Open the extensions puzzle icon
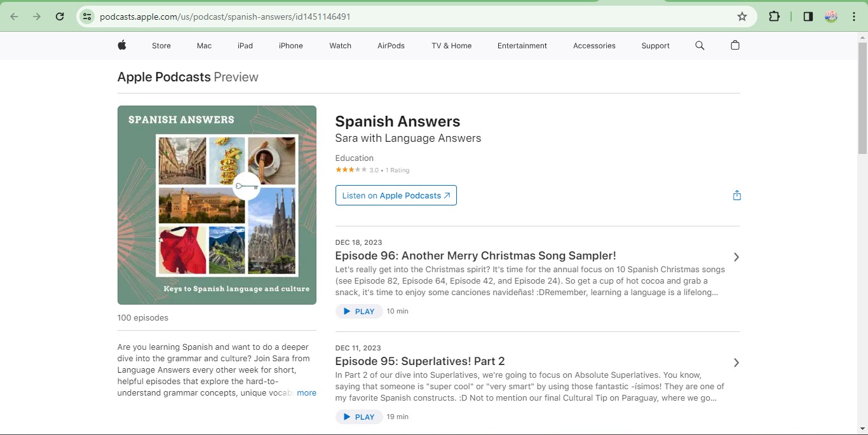Viewport: 868px width, 435px height. [x=774, y=17]
